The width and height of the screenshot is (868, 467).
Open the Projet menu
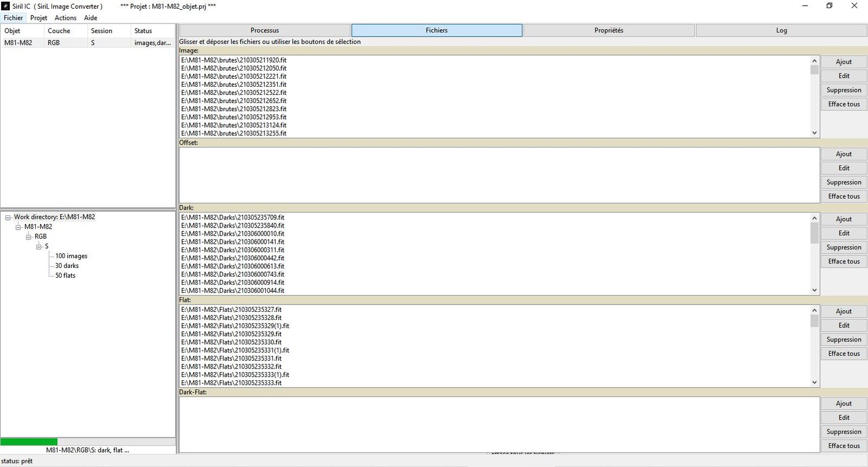coord(39,18)
